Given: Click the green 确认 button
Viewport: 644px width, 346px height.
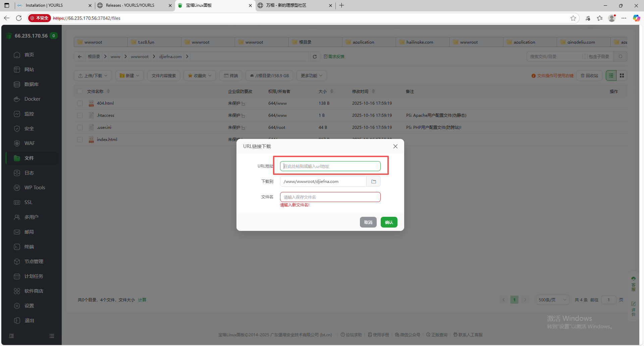Looking at the screenshot, I should coord(389,222).
